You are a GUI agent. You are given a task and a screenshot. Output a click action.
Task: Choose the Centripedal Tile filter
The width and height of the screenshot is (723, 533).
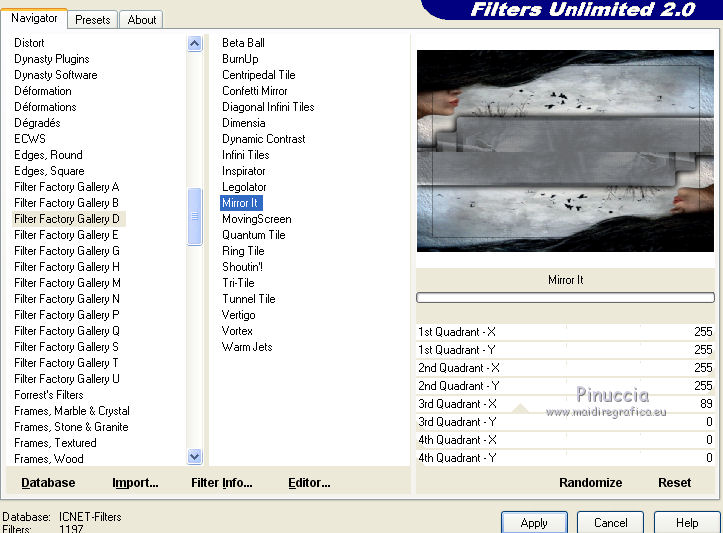tap(259, 75)
